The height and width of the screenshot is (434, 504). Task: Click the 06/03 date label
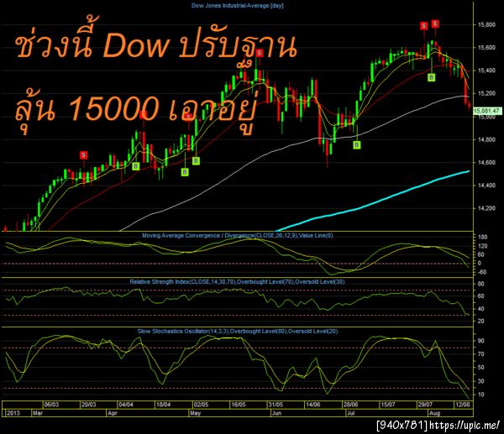click(x=51, y=405)
